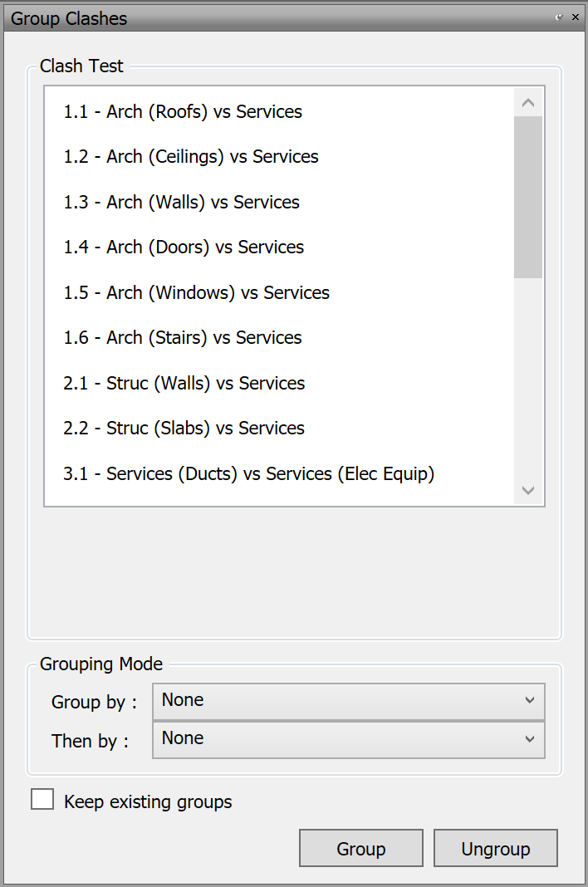The height and width of the screenshot is (887, 588).
Task: Select 1.2 - Arch (Ceilings) vs Services test
Action: pos(191,157)
